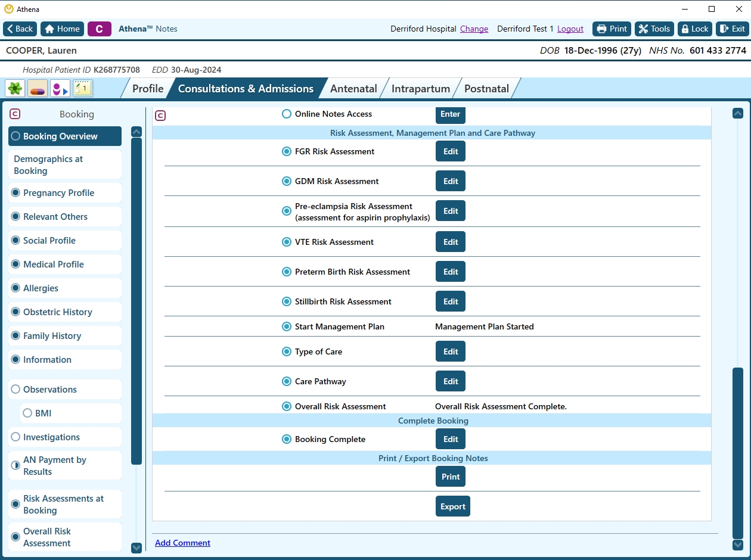Viewport: 751px width, 560px height.
Task: Open Allergies section
Action: click(x=65, y=288)
